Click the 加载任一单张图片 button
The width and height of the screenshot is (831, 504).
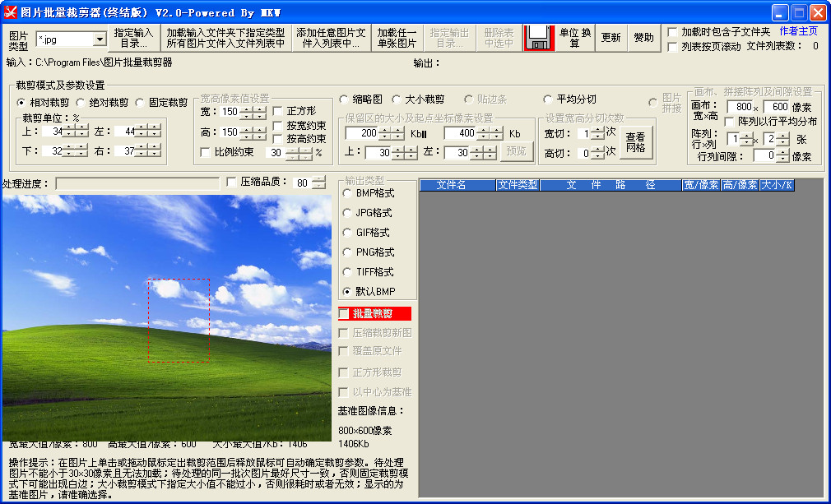397,38
